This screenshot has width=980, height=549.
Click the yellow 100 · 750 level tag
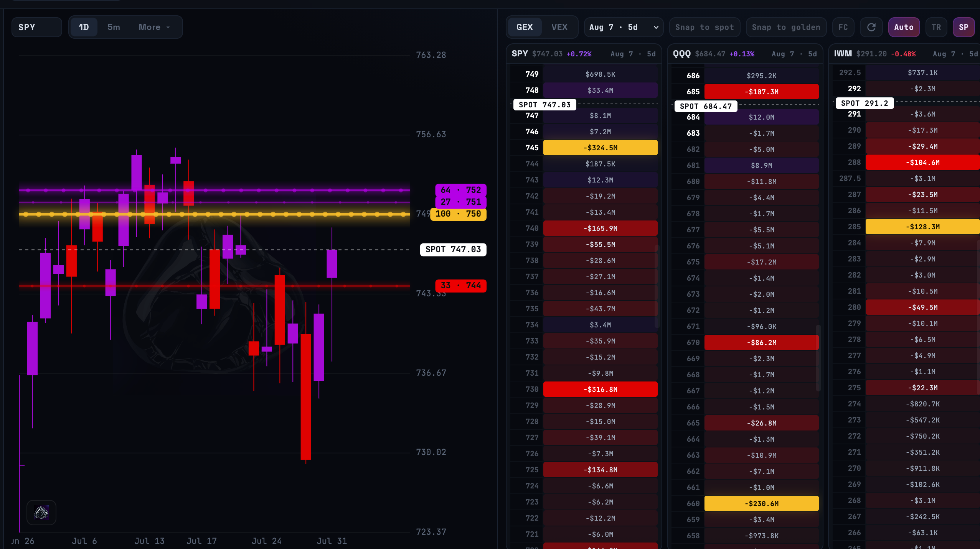click(458, 214)
